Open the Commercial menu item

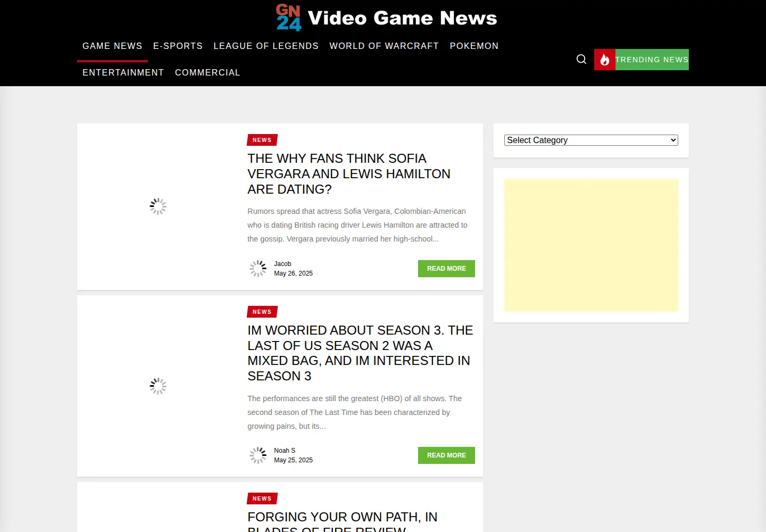point(207,72)
